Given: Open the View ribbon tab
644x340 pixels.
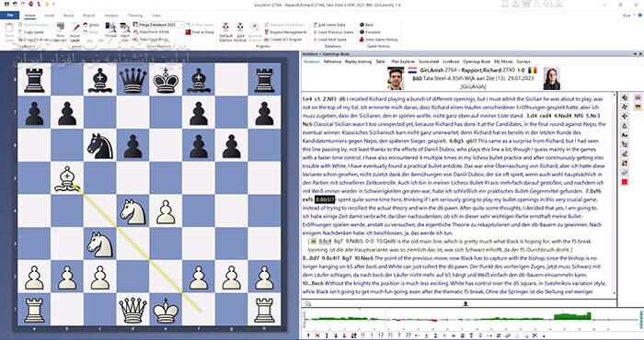Looking at the screenshot, I should [156, 16].
